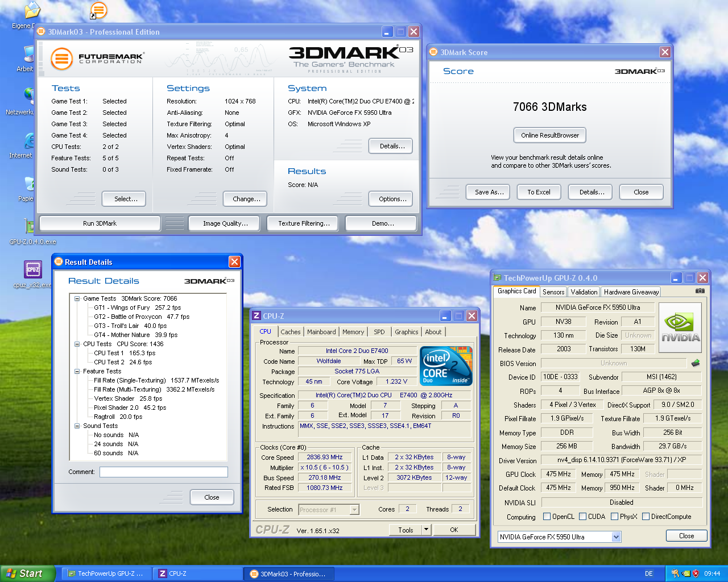The image size is (728, 582).
Task: Click the BIOS save icon in GPU-Z
Action: (x=695, y=363)
